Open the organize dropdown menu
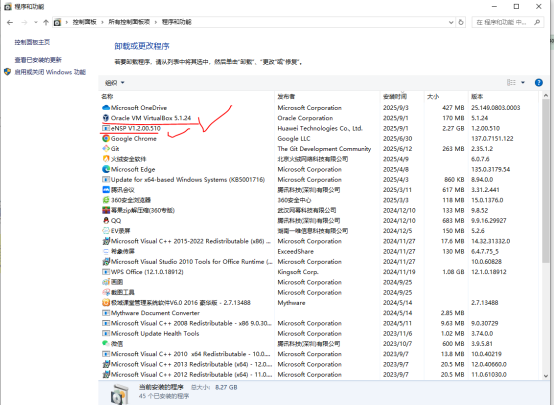554x406 pixels. click(x=114, y=82)
